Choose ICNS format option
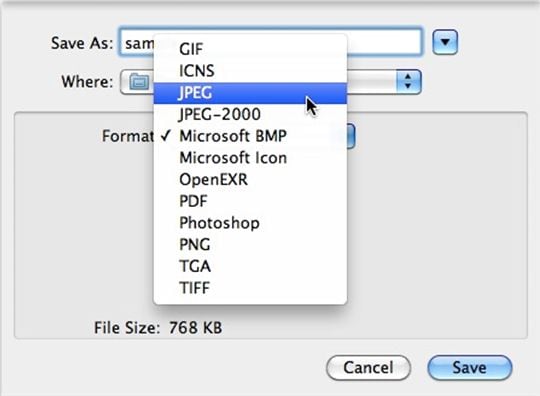The width and height of the screenshot is (540, 396). [250, 71]
